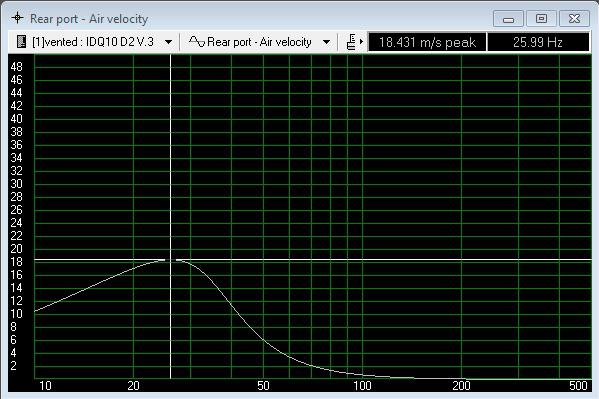This screenshot has width=599, height=399.
Task: Expand the Rear port - Air velocity dropdown arrow
Action: pyautogui.click(x=326, y=42)
